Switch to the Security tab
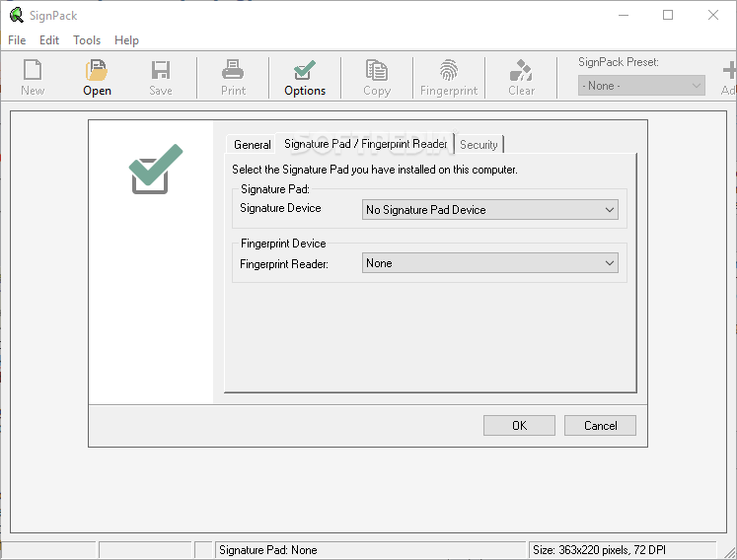 (479, 145)
